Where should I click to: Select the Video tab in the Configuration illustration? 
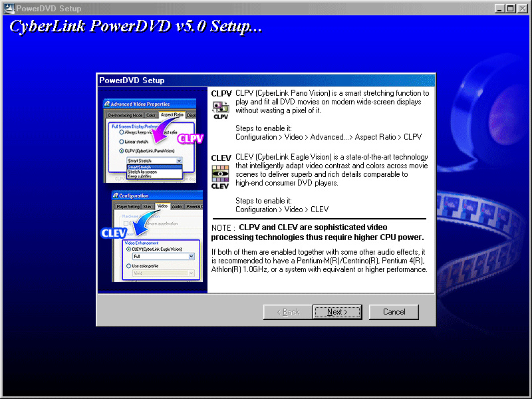[x=162, y=206]
